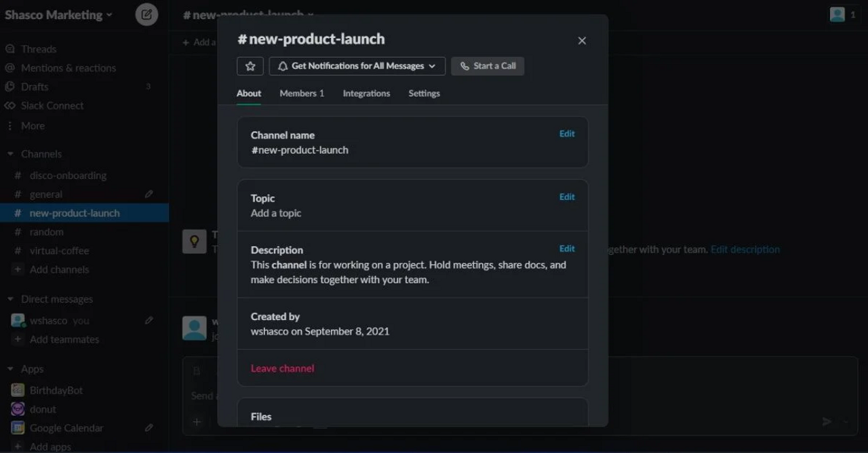The image size is (868, 453).
Task: Click the BirthdayBot app icon
Action: click(x=18, y=391)
